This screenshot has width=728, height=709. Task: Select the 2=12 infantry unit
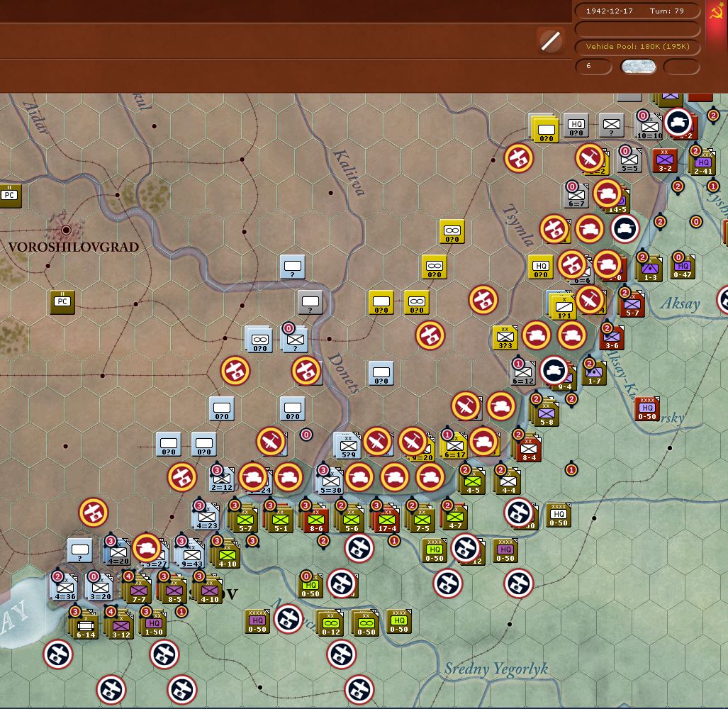click(x=221, y=479)
